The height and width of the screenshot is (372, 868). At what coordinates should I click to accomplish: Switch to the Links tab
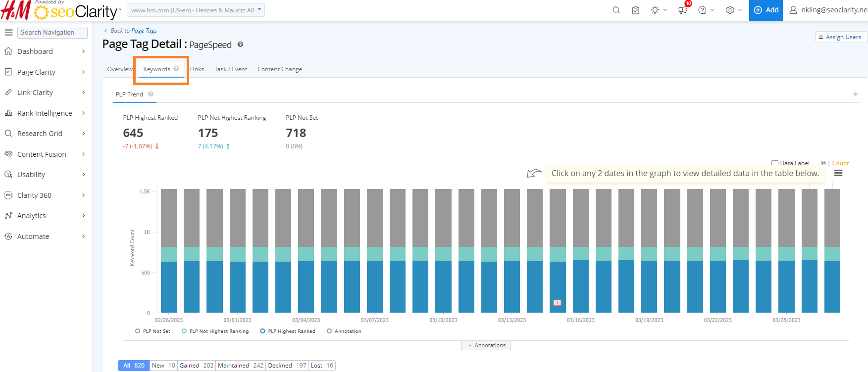197,69
